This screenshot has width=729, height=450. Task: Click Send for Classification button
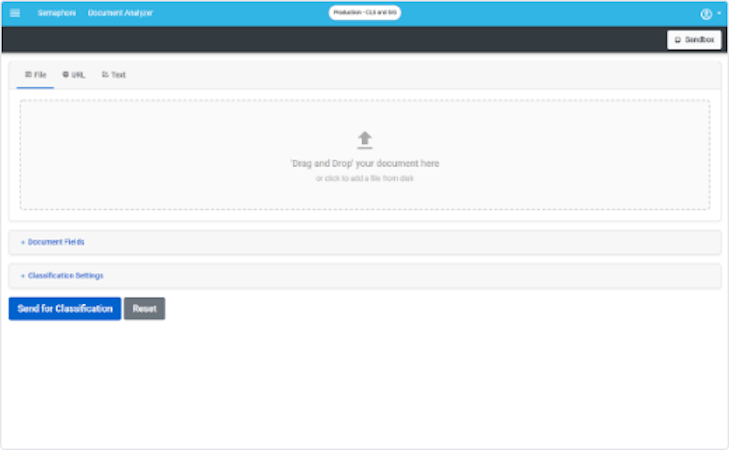click(x=65, y=309)
